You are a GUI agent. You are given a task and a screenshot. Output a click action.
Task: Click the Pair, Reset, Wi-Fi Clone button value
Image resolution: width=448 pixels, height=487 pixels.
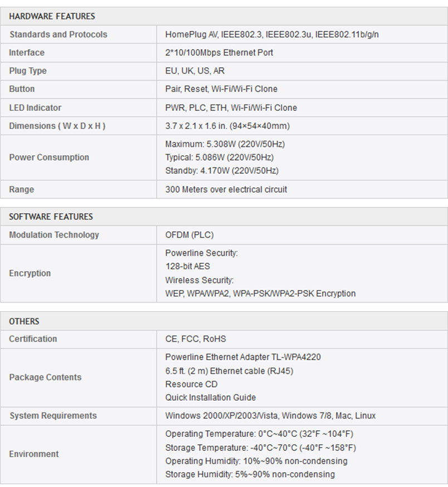221,89
